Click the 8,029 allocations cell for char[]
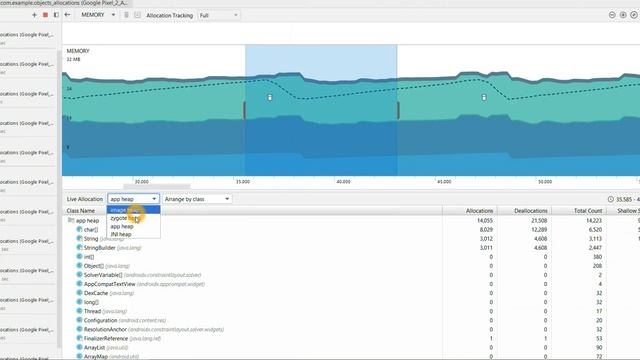Image resolution: width=640 pixels, height=360 pixels. click(x=486, y=229)
